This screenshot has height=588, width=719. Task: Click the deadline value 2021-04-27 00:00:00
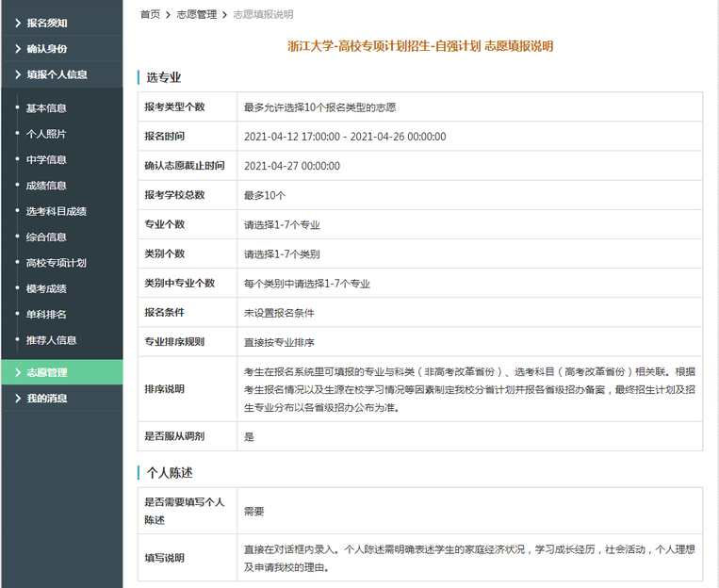tap(292, 166)
